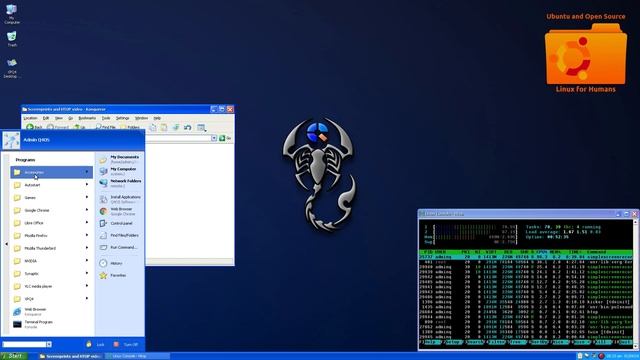The height and width of the screenshot is (360, 640).
Task: Expand the Synaptic submenu arrow
Action: point(87,273)
